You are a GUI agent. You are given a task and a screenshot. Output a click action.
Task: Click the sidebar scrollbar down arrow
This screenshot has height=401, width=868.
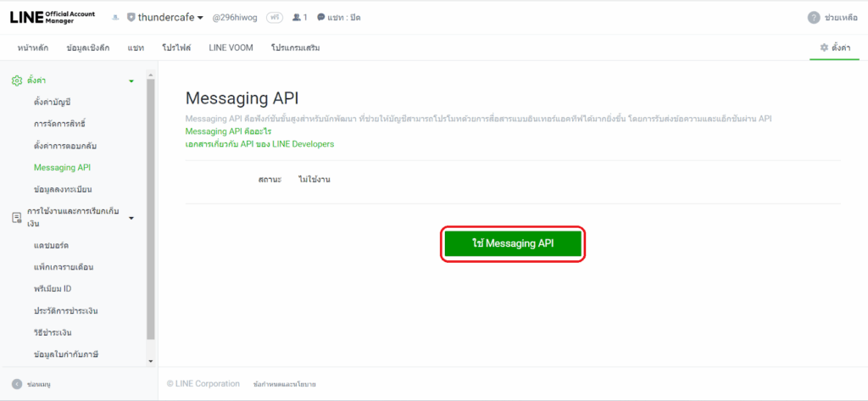(151, 361)
